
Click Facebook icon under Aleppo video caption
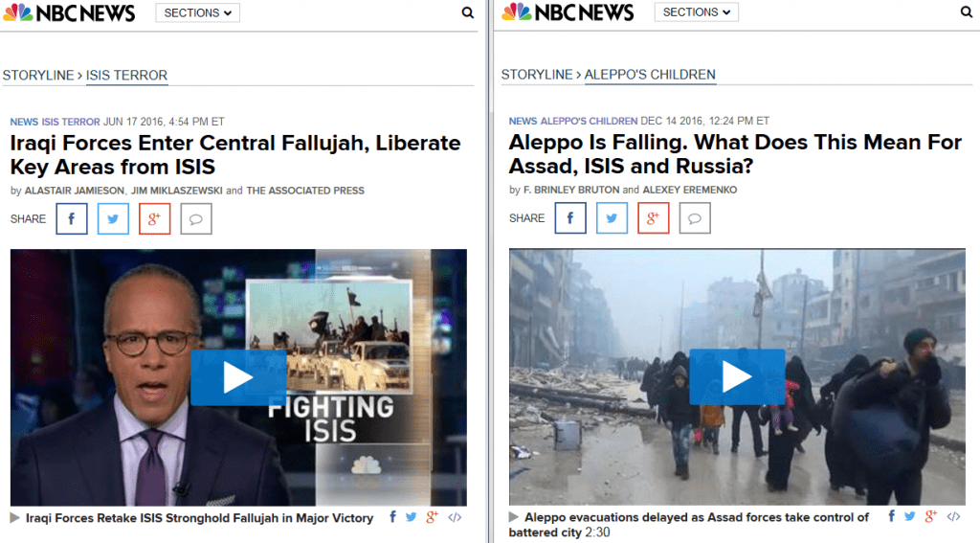[892, 516]
